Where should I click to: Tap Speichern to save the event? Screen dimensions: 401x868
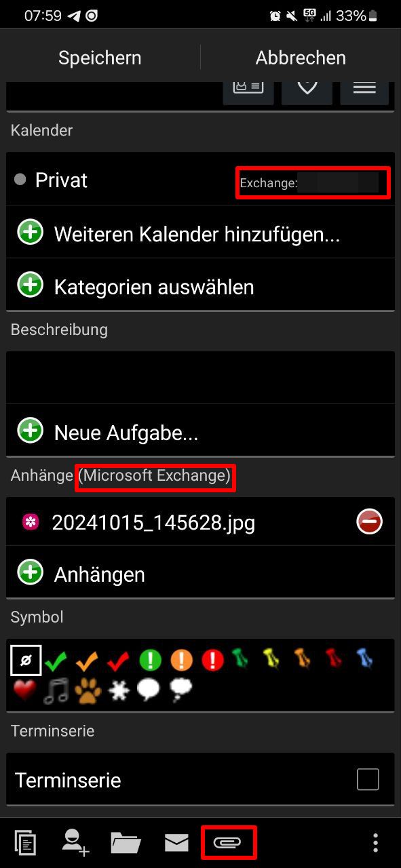coord(100,58)
